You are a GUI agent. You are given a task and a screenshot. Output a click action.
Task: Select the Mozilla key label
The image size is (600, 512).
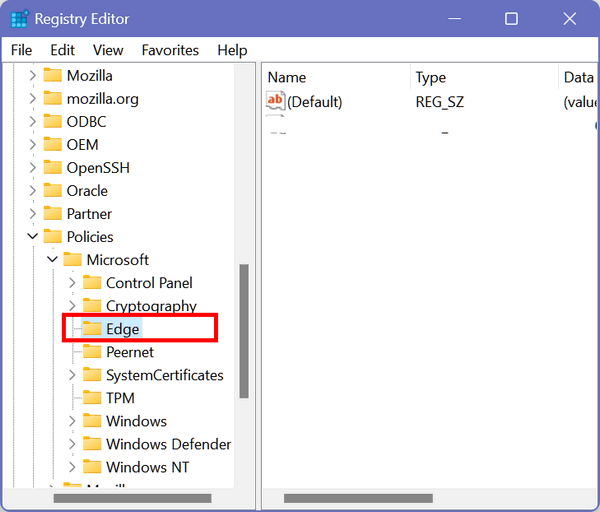point(90,76)
